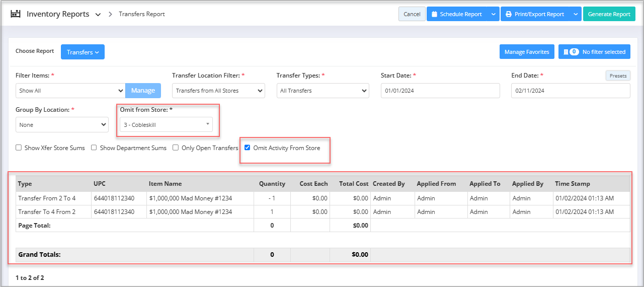Open the Transfers report chooser dropdown
This screenshot has height=287, width=644.
pos(83,52)
